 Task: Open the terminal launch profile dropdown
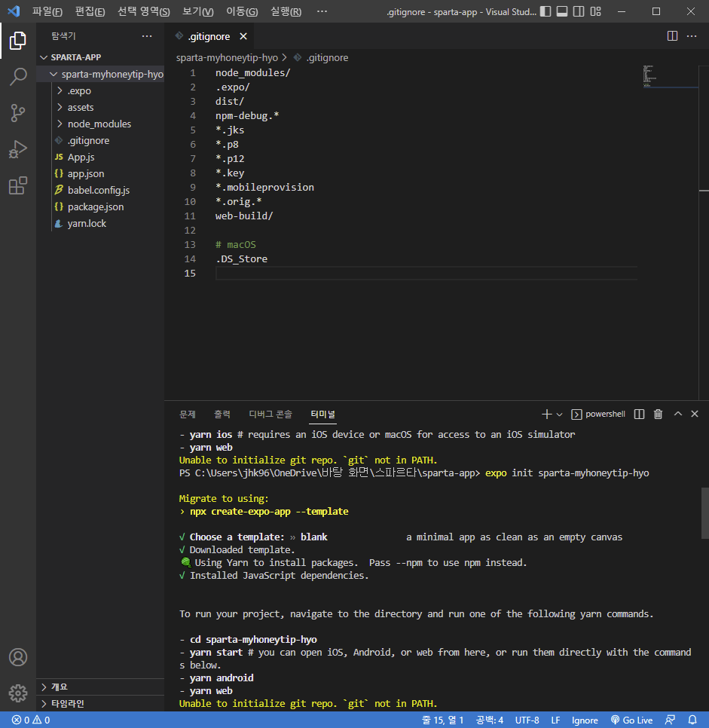point(560,414)
